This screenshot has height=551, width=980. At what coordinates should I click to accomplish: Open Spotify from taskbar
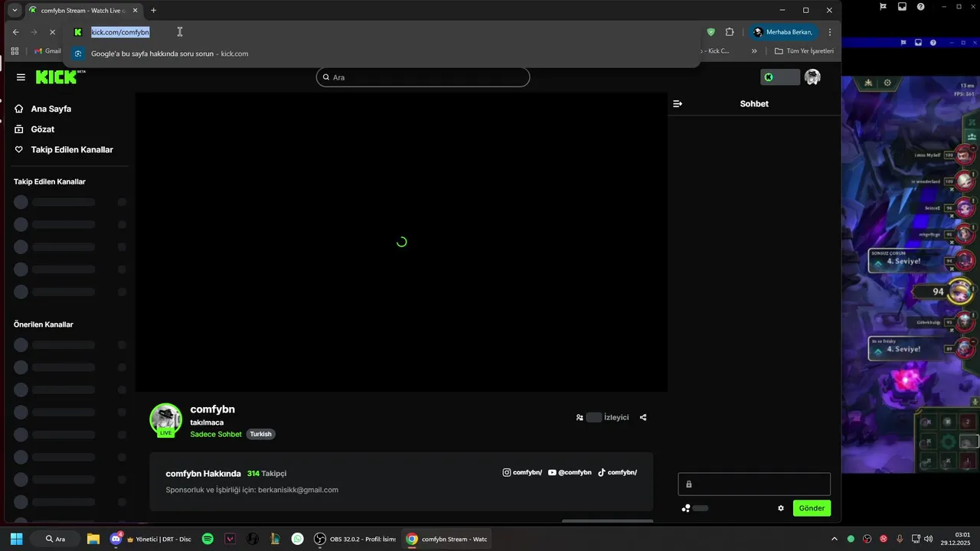tap(207, 539)
